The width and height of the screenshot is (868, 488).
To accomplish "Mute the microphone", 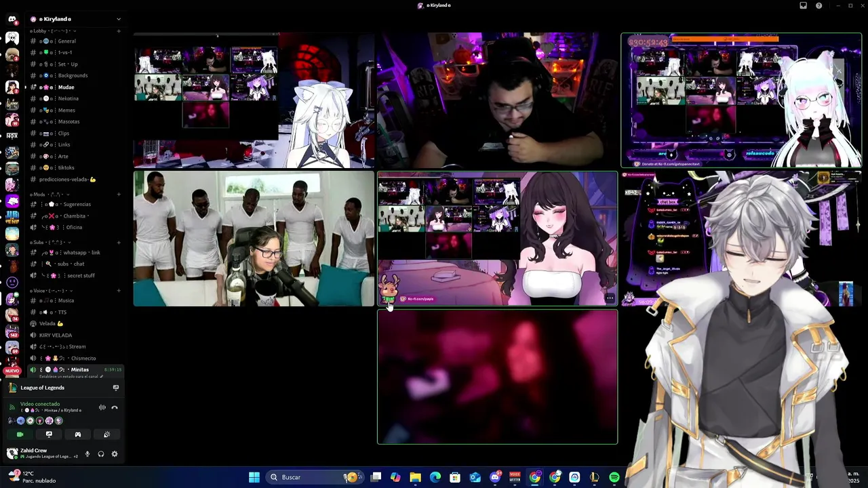I will pyautogui.click(x=87, y=454).
